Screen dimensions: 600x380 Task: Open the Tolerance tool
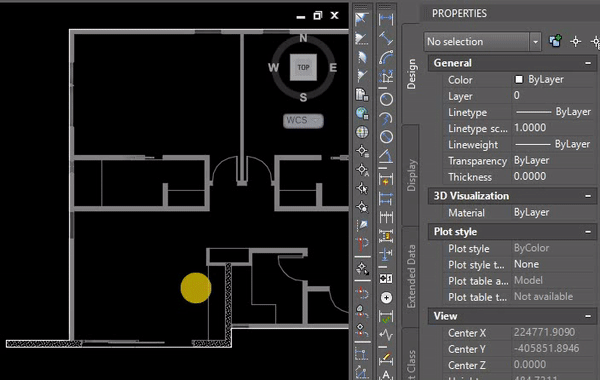(386, 278)
